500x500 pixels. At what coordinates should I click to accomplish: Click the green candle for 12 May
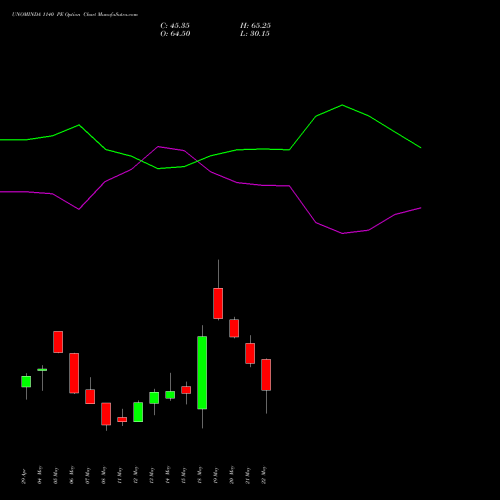point(138,412)
